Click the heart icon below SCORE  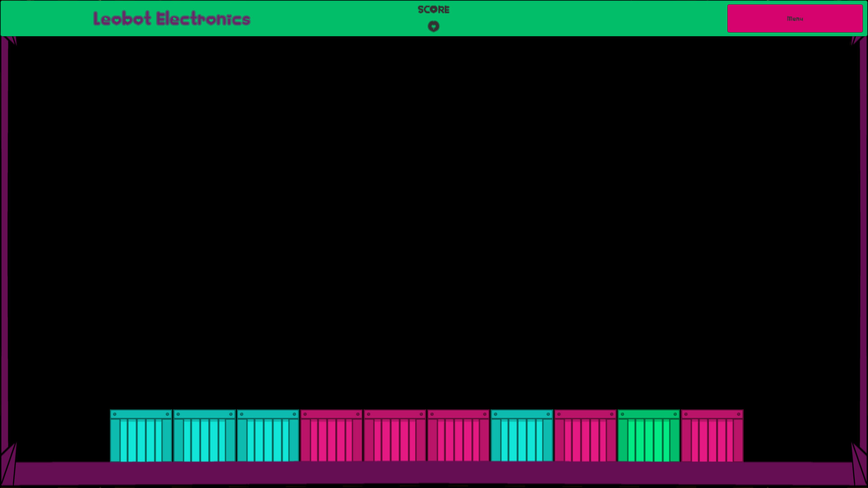(434, 27)
